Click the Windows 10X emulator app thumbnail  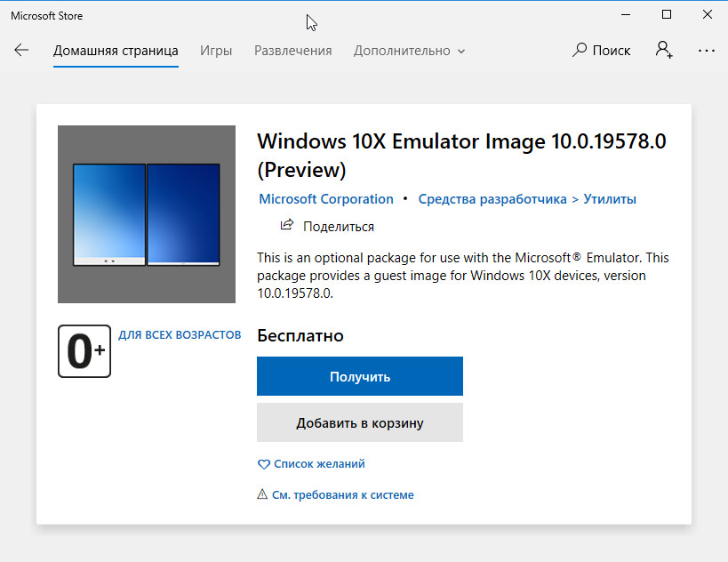click(x=147, y=214)
